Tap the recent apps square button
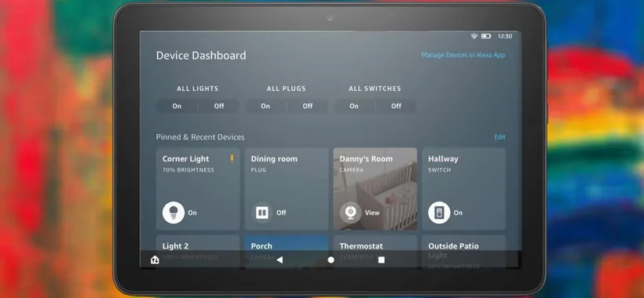Viewport: 644px width, 298px height. [x=381, y=260]
